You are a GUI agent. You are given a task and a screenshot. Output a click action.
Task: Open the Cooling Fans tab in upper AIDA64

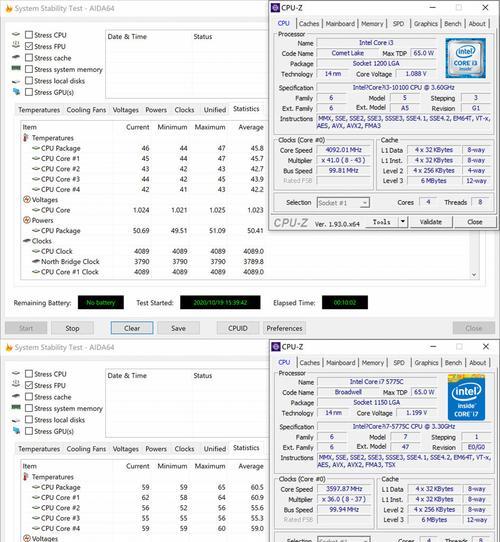(x=86, y=110)
